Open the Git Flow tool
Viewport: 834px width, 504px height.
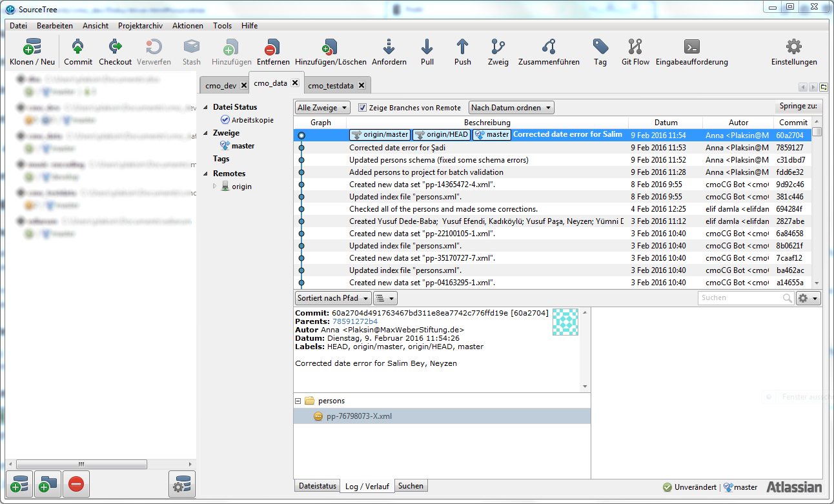pos(635,47)
